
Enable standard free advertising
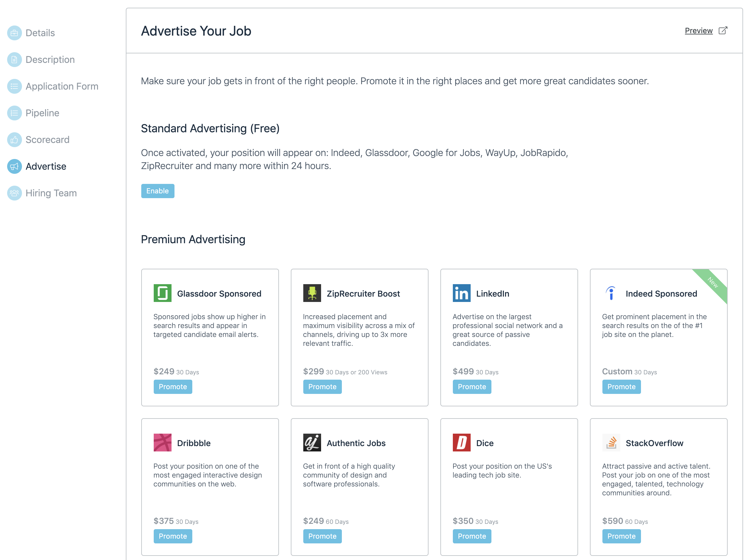pos(158,191)
